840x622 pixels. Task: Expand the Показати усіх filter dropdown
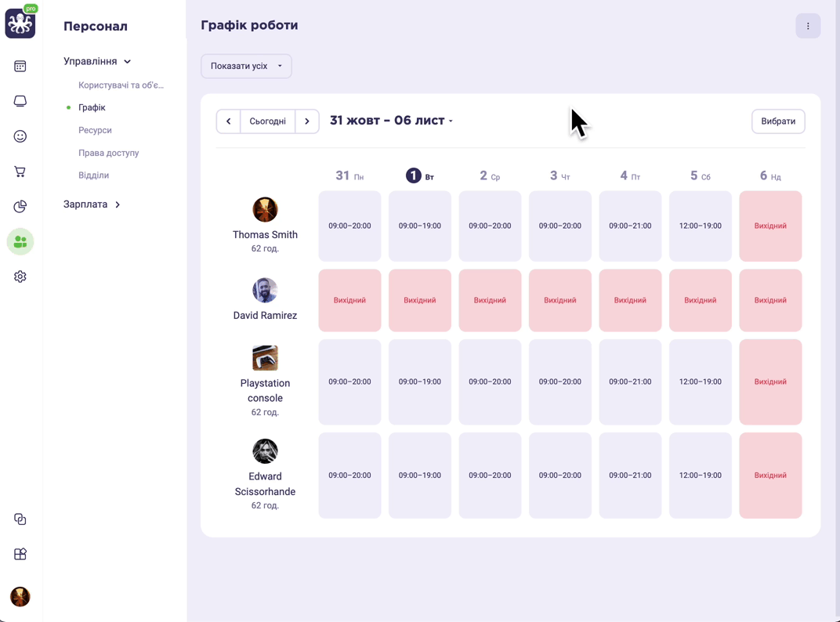point(246,66)
